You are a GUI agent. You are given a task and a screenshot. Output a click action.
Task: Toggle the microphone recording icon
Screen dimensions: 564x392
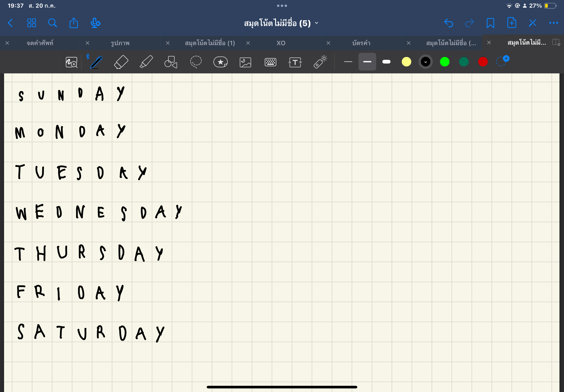[95, 23]
